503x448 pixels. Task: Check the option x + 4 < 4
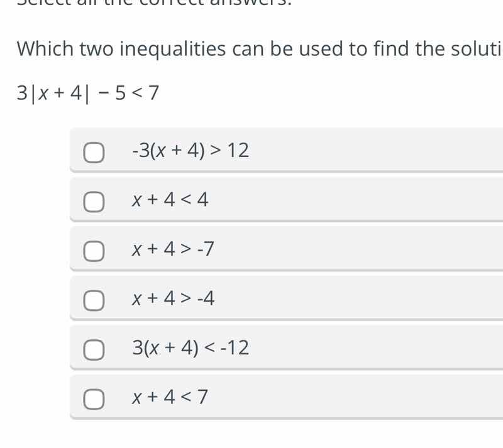94,200
